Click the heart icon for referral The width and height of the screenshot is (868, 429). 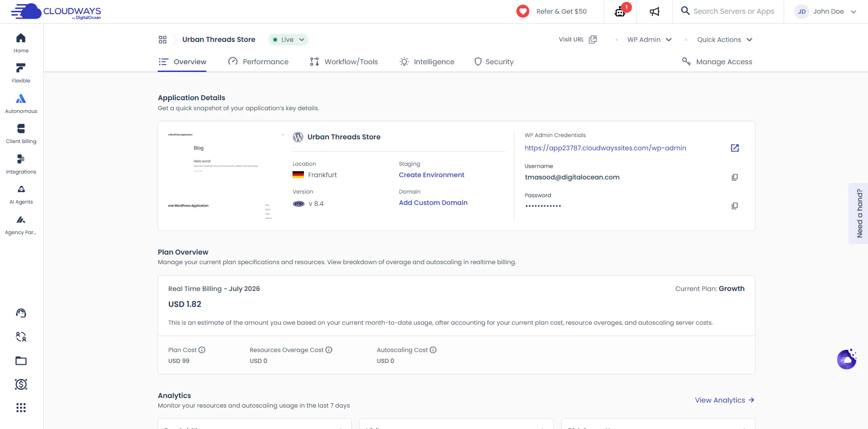click(523, 11)
